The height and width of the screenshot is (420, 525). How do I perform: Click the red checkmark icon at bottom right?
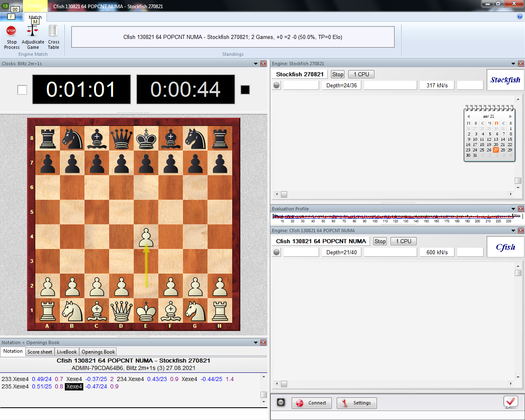(511, 402)
